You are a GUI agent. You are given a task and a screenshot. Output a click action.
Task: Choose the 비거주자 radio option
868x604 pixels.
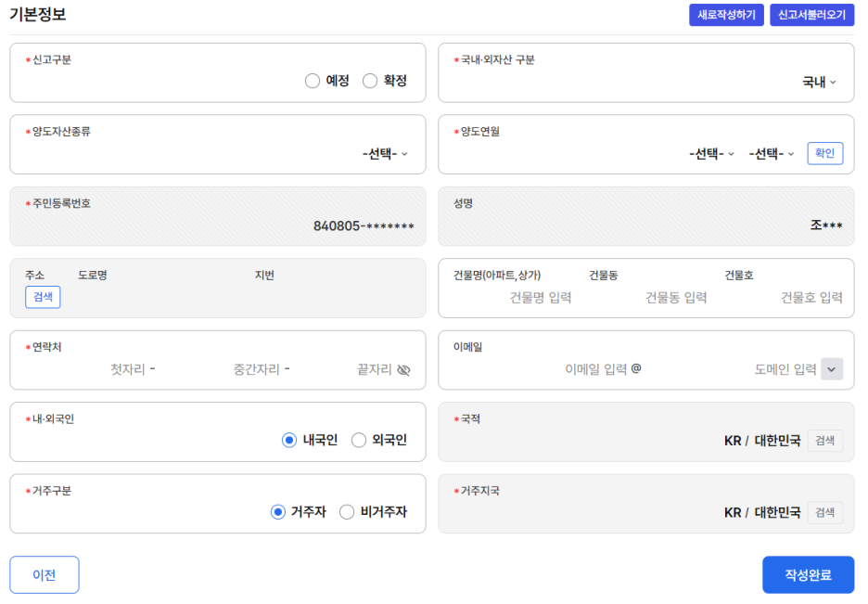click(x=347, y=512)
